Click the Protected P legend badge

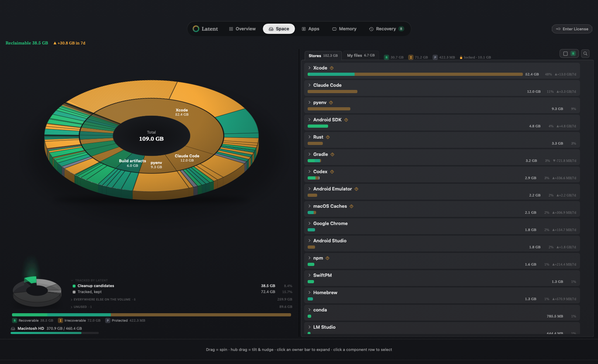[108, 321]
